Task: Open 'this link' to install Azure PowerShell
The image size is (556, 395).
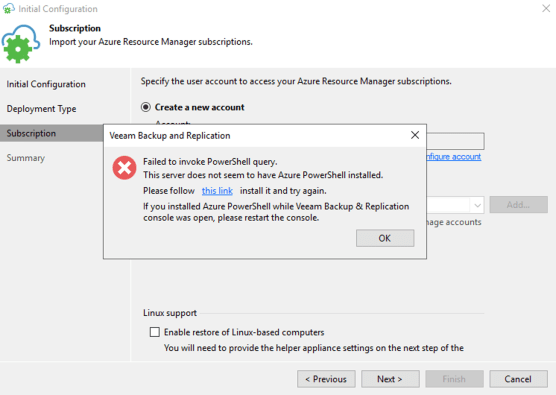Action: click(x=217, y=191)
